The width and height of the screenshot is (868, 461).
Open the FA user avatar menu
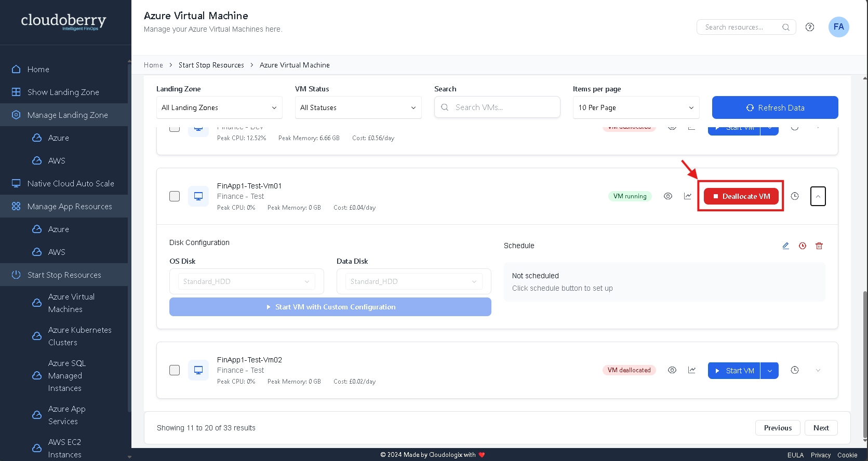(x=838, y=27)
